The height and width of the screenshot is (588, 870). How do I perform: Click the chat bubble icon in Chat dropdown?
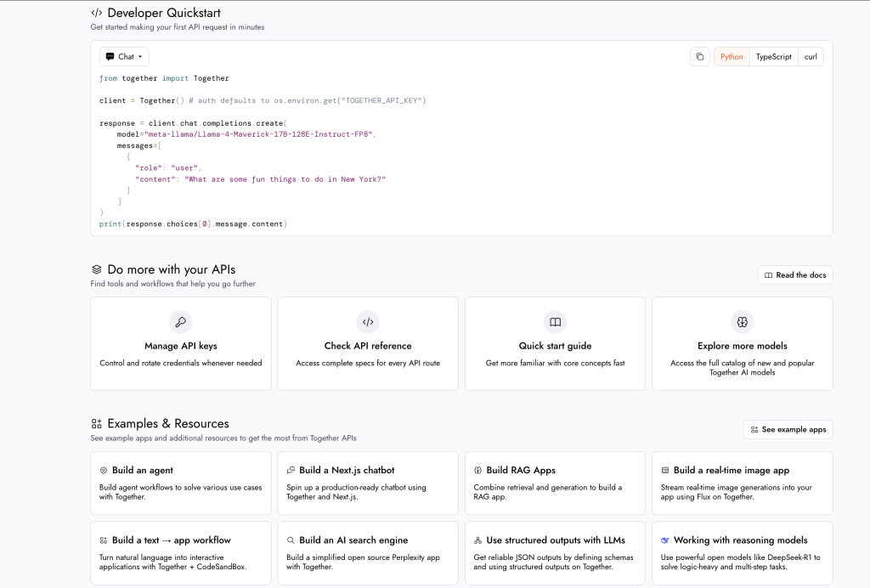(110, 57)
